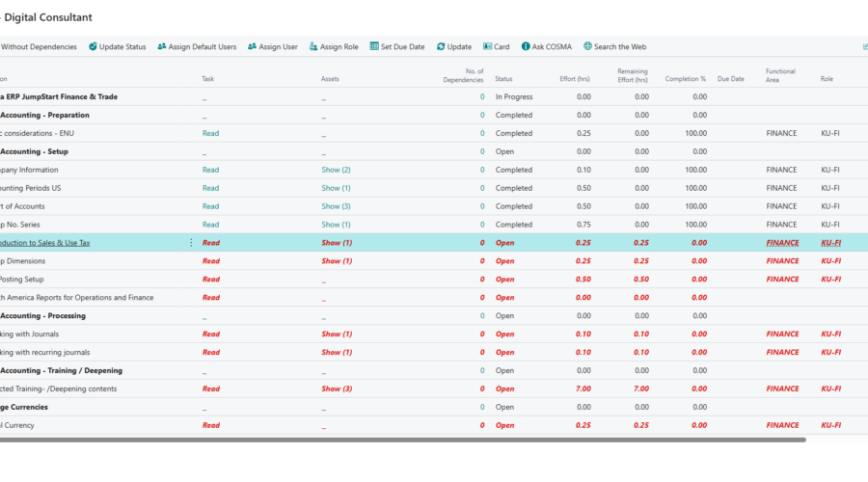This screenshot has width=868, height=482.
Task: Click the Set Due Date calendar icon
Action: (x=374, y=46)
